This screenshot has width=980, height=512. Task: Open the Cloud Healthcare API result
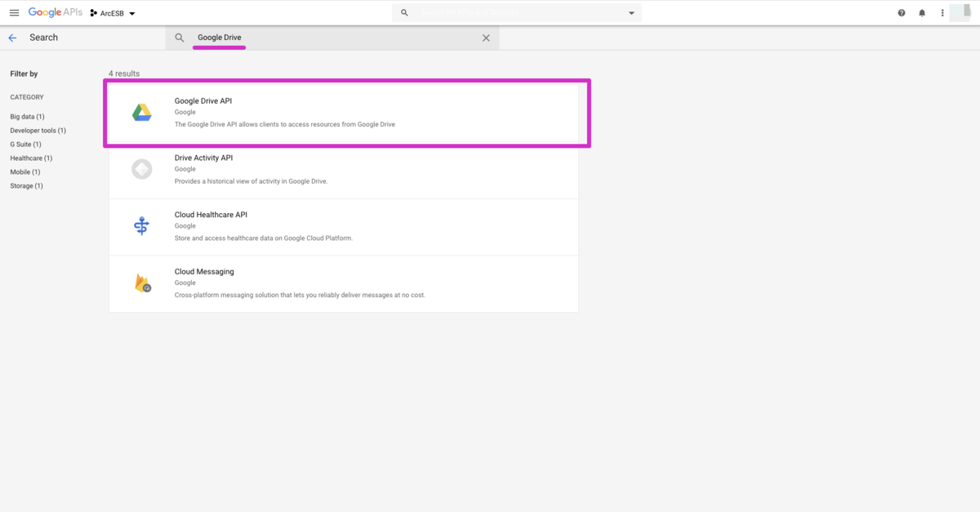[344, 227]
